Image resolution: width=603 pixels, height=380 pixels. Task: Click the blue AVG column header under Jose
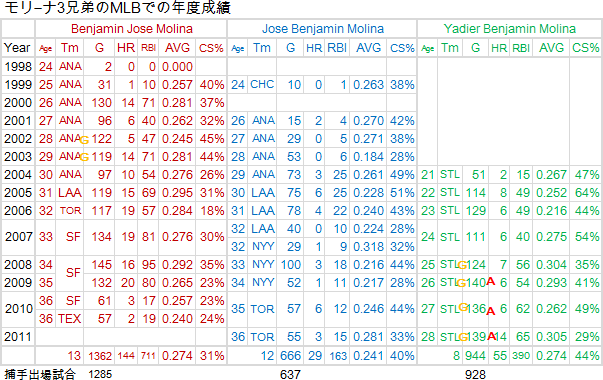tap(368, 48)
